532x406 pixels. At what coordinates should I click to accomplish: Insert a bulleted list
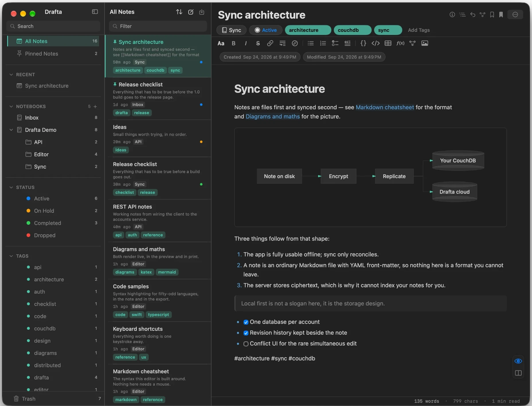point(311,43)
